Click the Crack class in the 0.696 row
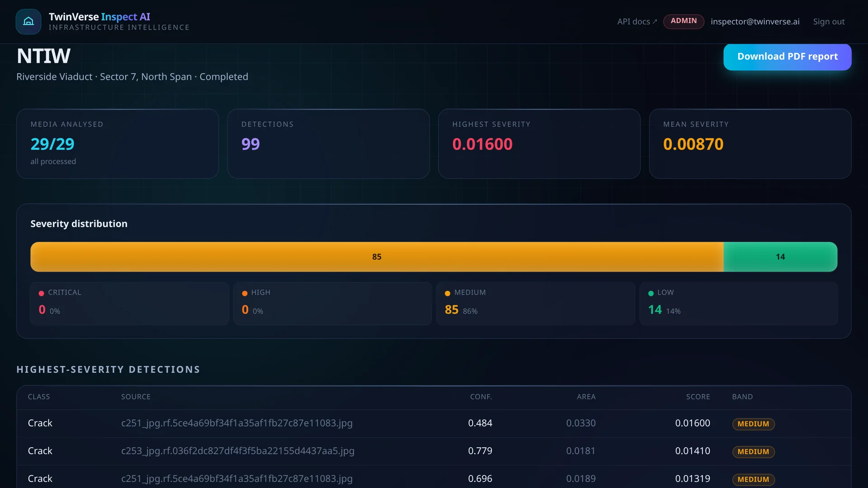Screen dimensions: 868x488 (x=40, y=479)
